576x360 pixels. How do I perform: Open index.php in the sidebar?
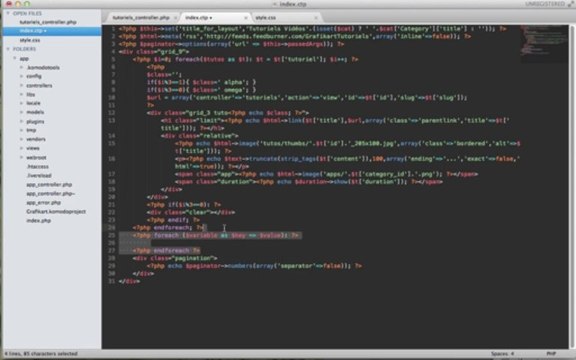tap(39, 220)
